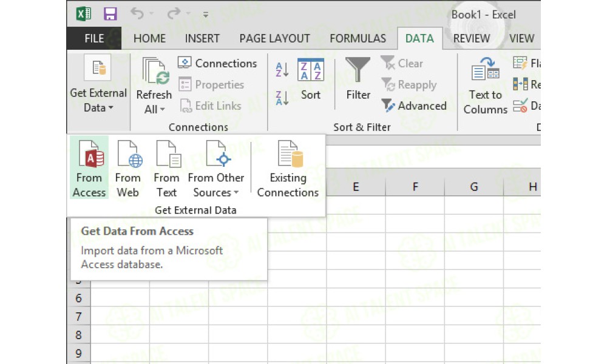Screen dimensions: 607x364
Task: Switch to the REVIEW tab
Action: point(472,38)
